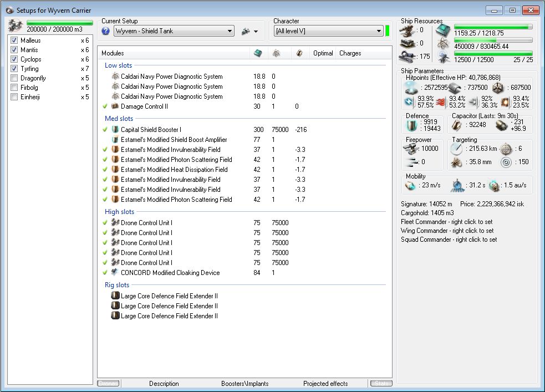
Task: Click the calibration icon showing 175
Action: pyautogui.click(x=406, y=56)
